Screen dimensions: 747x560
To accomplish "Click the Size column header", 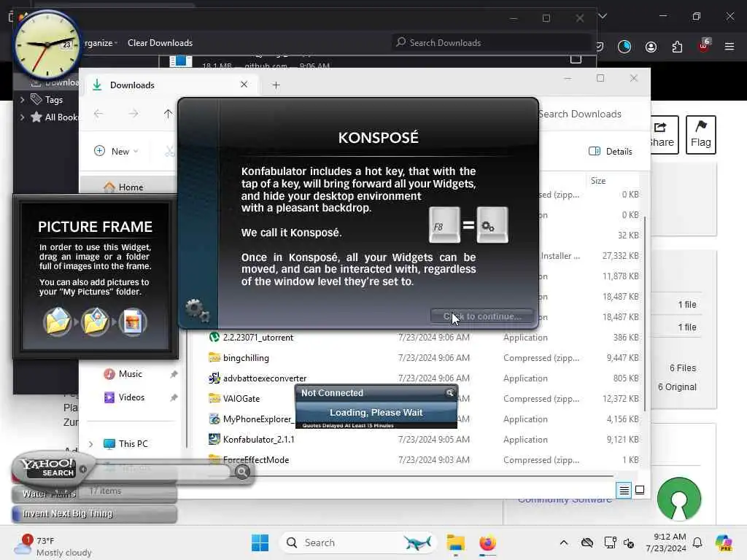I will click(x=598, y=181).
